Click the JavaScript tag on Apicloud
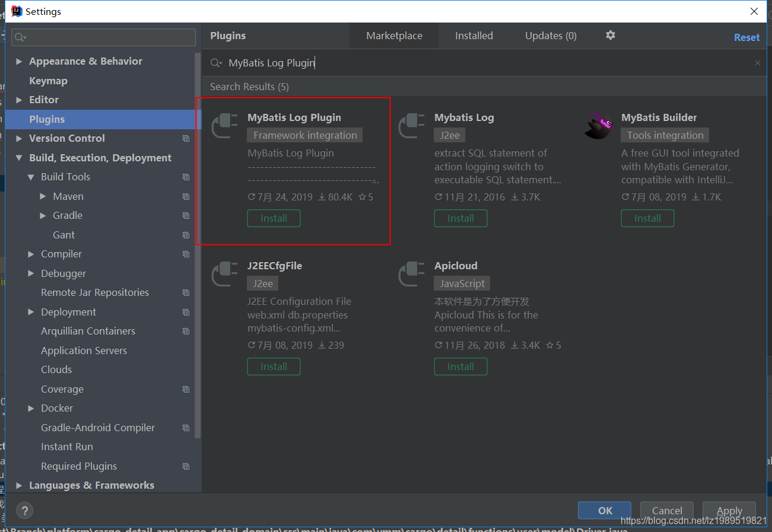Image resolution: width=772 pixels, height=532 pixels. click(x=462, y=283)
